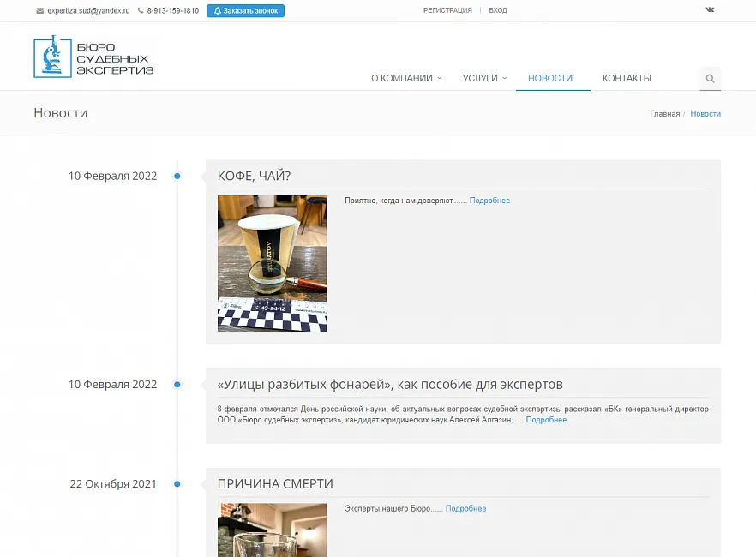Click the phone number 8-913-159-1810
Screen dimensions: 756x557
point(173,10)
